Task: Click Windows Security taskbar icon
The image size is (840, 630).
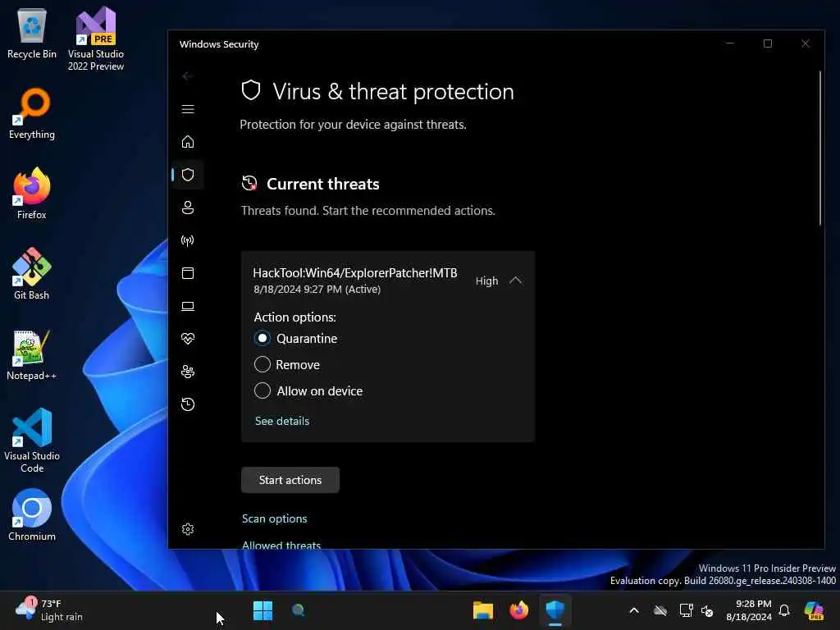Action: (555, 610)
